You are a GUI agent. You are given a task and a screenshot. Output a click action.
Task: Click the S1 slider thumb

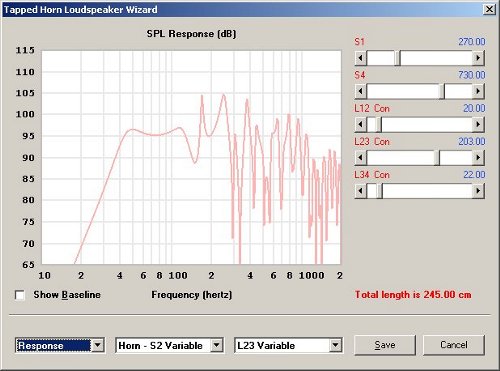pos(397,58)
